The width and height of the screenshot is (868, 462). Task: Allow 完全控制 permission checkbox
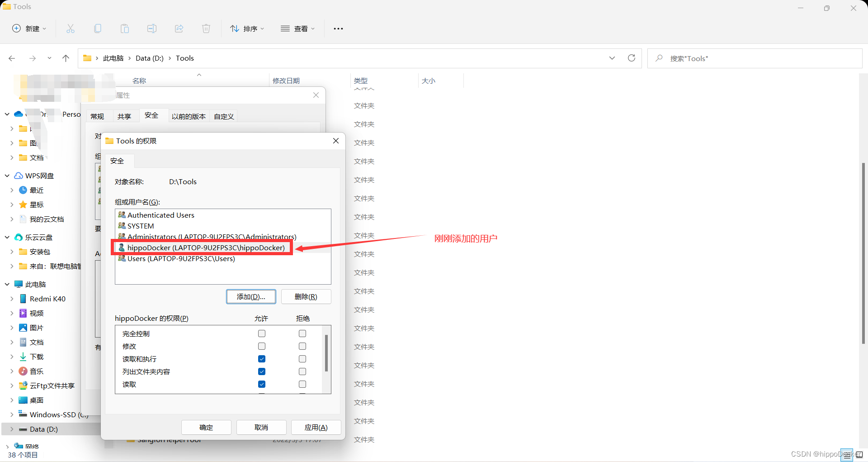pyautogui.click(x=262, y=333)
